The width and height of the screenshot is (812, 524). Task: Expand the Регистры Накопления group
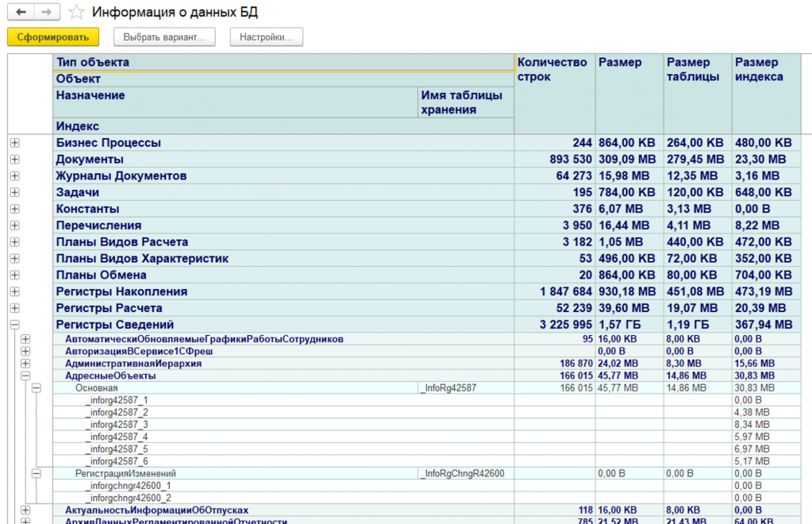15,292
